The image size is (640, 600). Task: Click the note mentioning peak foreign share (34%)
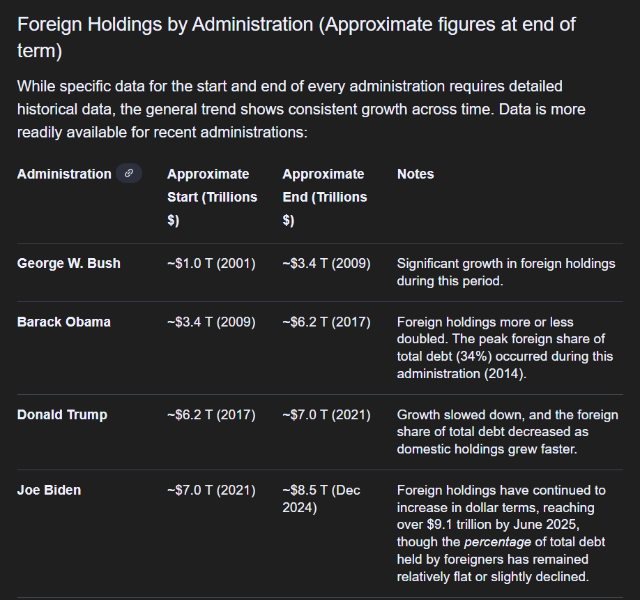coord(504,348)
